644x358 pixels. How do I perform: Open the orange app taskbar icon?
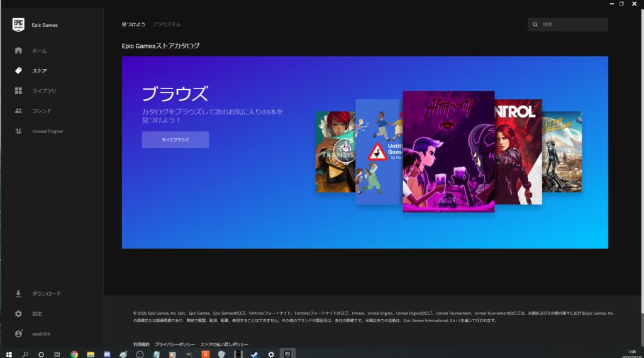(x=206, y=354)
